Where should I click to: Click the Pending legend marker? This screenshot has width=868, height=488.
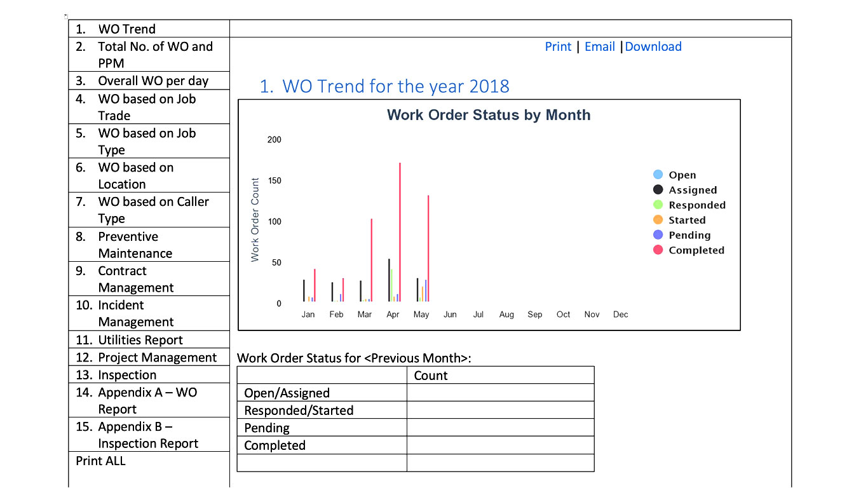click(658, 235)
